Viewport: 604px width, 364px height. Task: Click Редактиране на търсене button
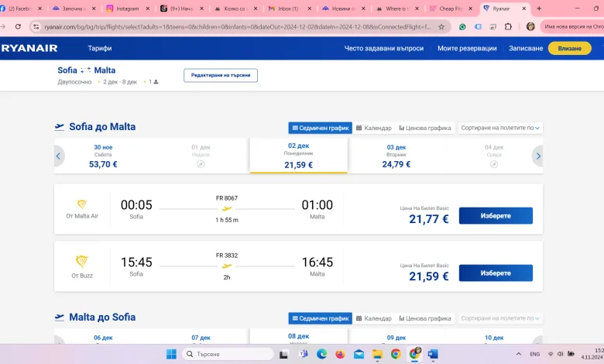click(221, 75)
